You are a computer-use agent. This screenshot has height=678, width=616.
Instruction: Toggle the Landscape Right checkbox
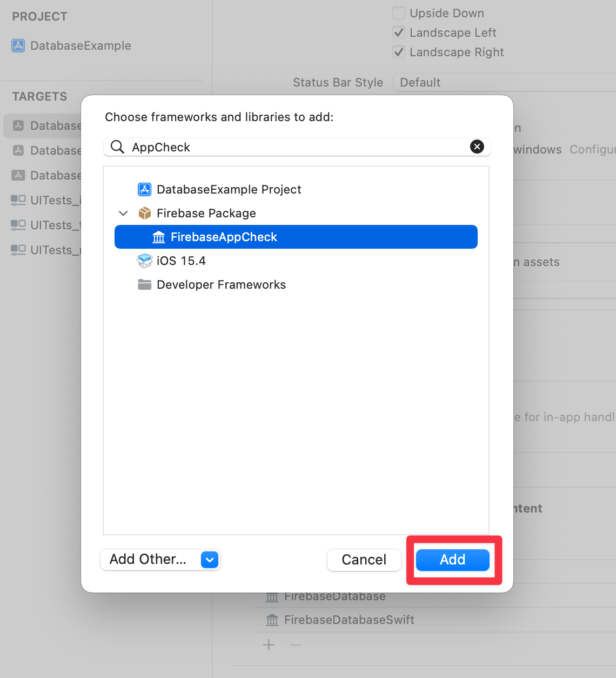pyautogui.click(x=399, y=52)
